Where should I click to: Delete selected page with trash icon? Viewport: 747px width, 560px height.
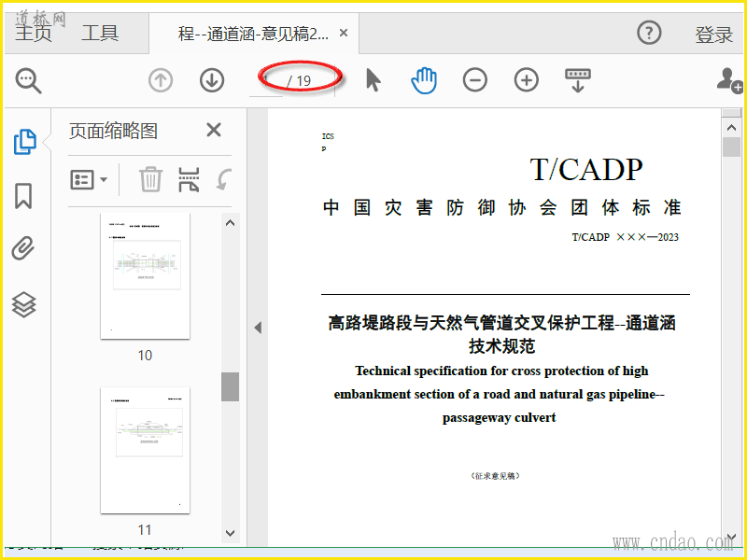coord(150,179)
